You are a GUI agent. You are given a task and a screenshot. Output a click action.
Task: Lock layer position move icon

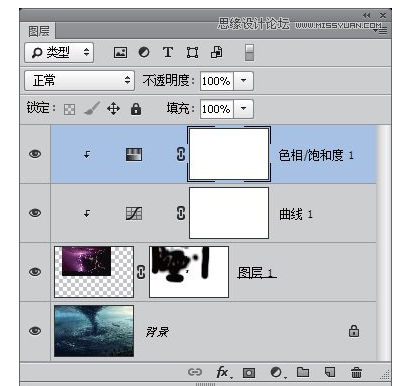pyautogui.click(x=113, y=109)
